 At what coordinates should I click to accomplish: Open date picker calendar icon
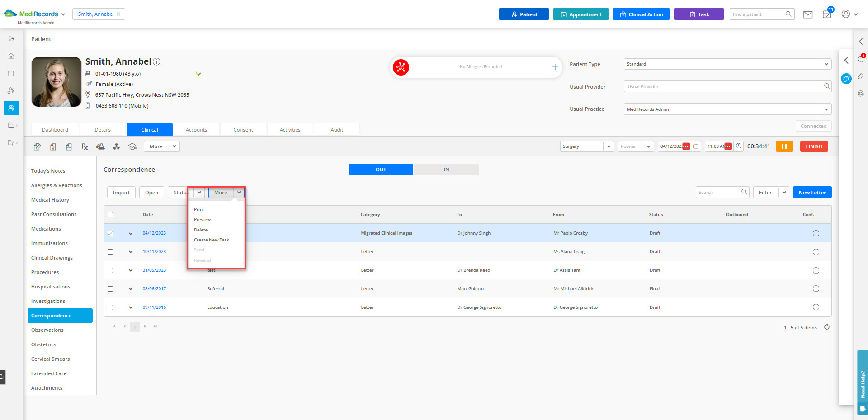point(696,146)
